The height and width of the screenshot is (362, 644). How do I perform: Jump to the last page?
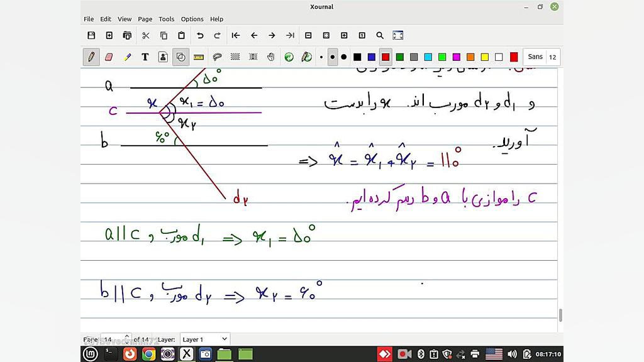(290, 35)
